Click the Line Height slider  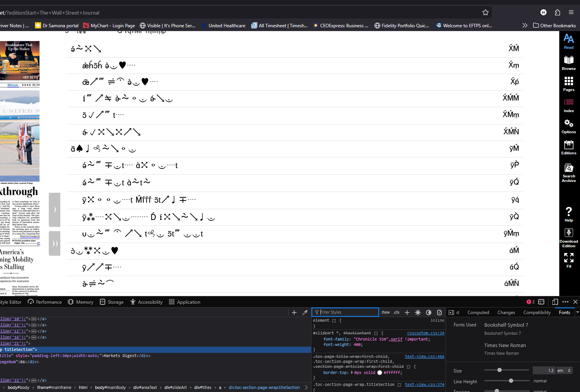506,381
